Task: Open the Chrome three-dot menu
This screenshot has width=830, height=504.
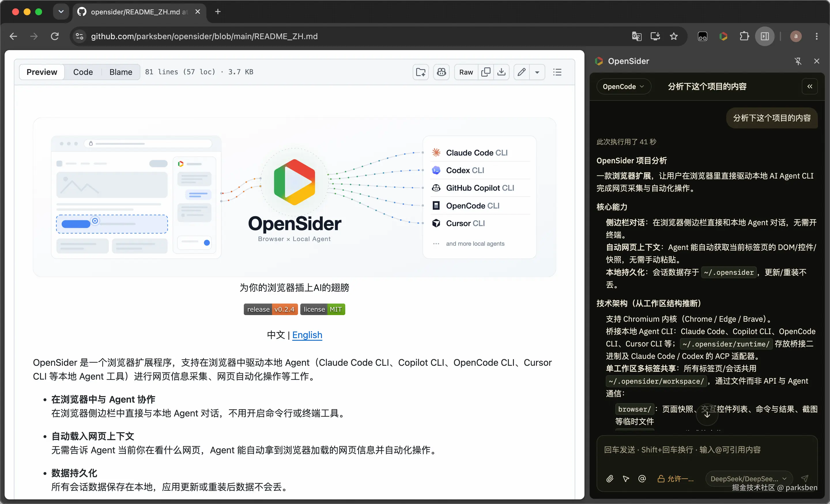Action: coord(816,36)
